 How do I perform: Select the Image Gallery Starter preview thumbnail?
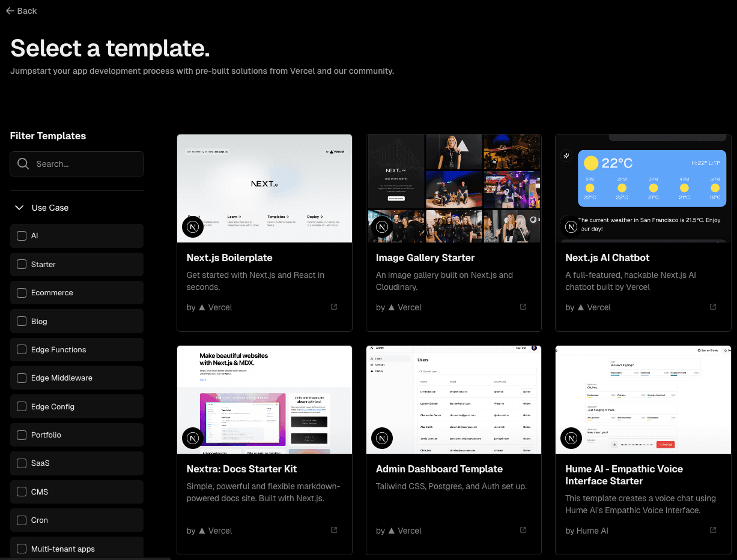[x=453, y=188]
